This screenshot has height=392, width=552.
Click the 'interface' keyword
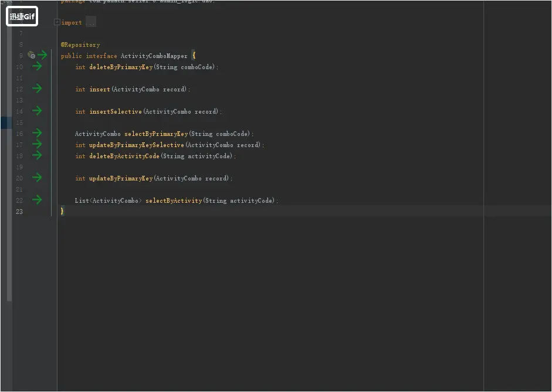click(x=101, y=56)
